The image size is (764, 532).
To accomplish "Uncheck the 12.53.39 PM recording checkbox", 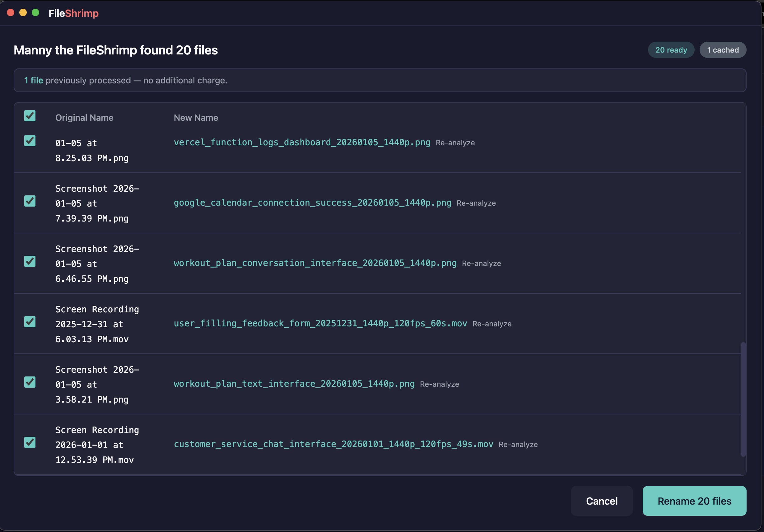I will tap(30, 442).
